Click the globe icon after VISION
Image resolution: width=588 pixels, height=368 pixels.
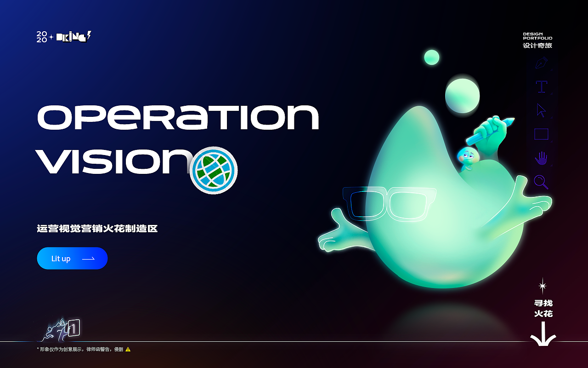(x=214, y=170)
